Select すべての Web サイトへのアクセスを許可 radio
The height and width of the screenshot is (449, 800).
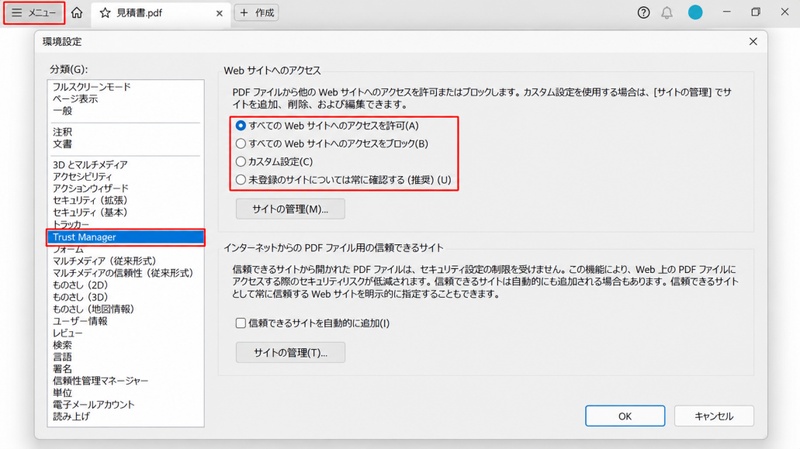point(241,126)
